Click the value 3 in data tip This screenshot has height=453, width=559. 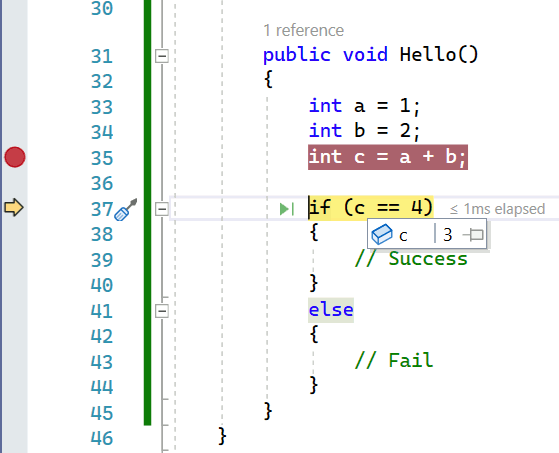click(x=448, y=235)
